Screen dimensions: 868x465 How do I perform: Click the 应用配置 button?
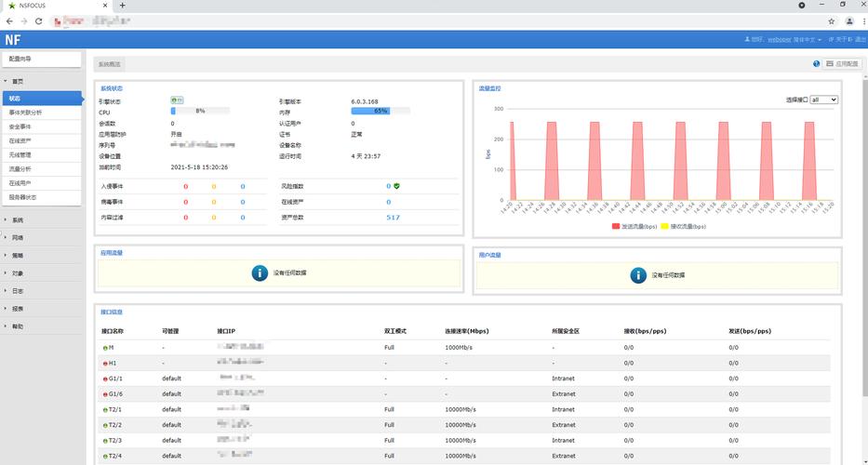pyautogui.click(x=842, y=63)
